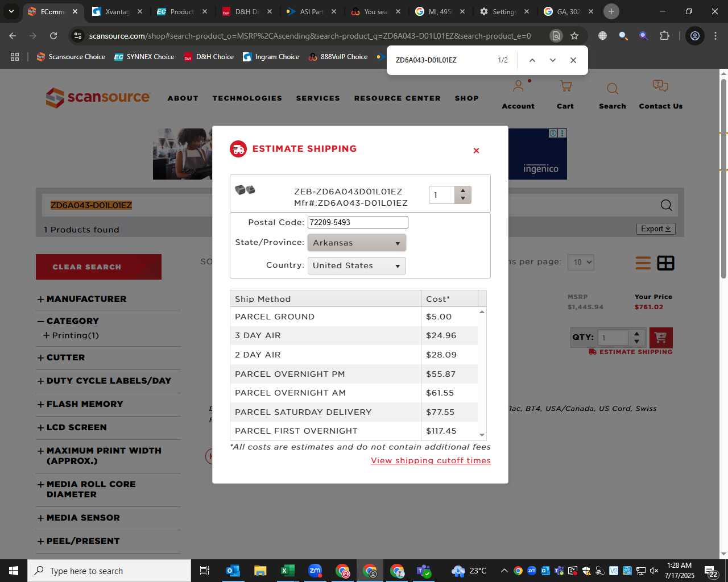Screen dimensions: 728x582
Task: Open the State/Province dropdown
Action: point(357,243)
